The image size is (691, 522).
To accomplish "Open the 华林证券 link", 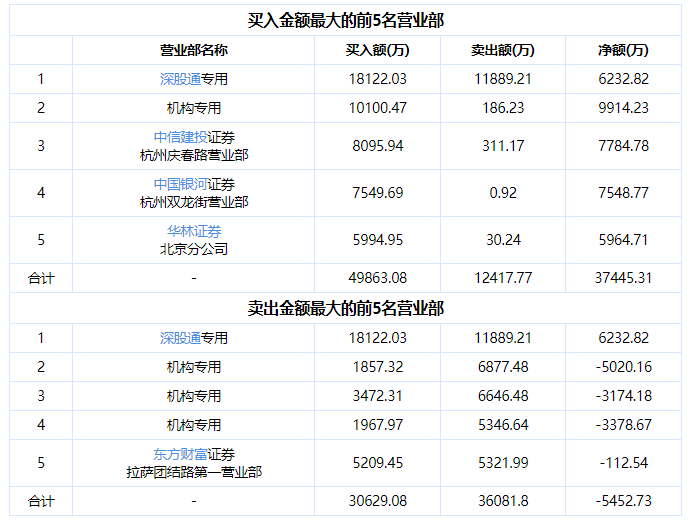I will pyautogui.click(x=194, y=231).
